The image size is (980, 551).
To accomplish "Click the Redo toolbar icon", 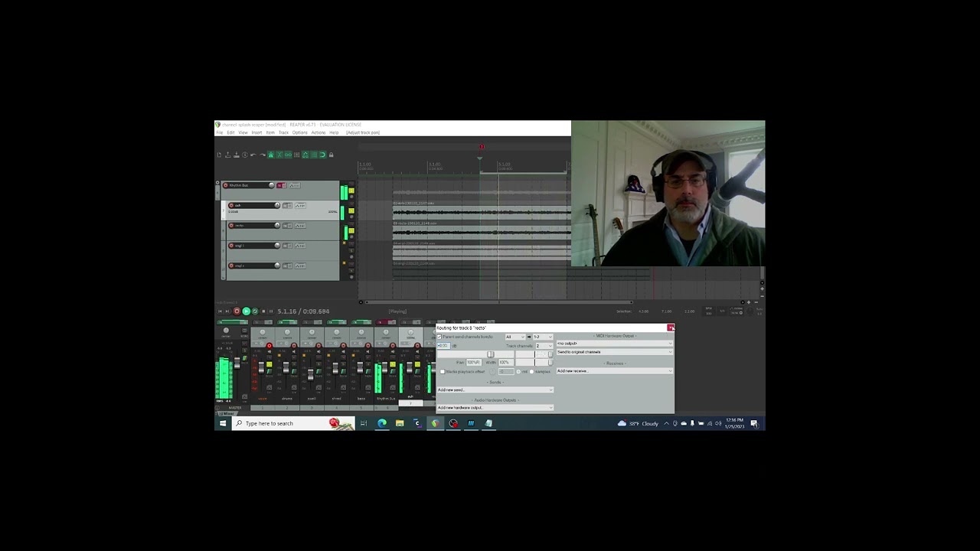I will pos(263,155).
